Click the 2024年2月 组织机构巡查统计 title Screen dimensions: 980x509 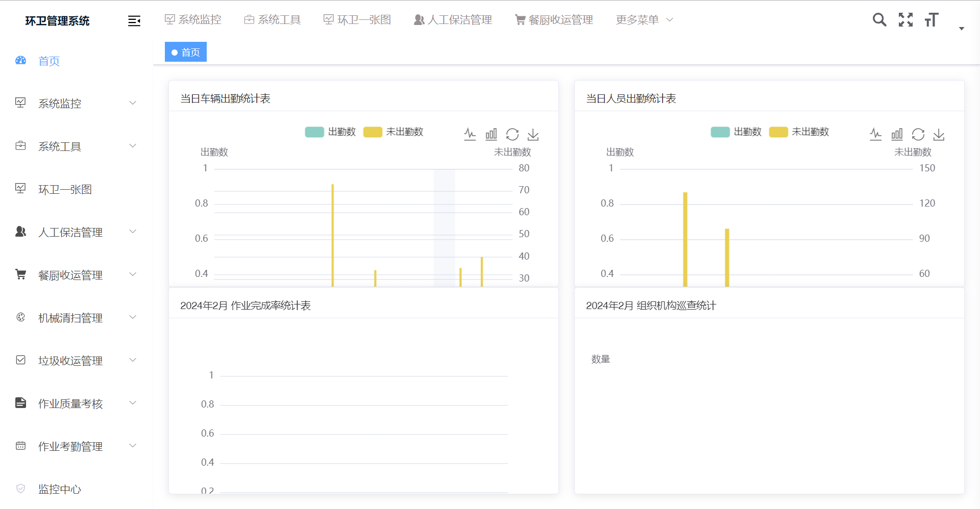tap(651, 306)
